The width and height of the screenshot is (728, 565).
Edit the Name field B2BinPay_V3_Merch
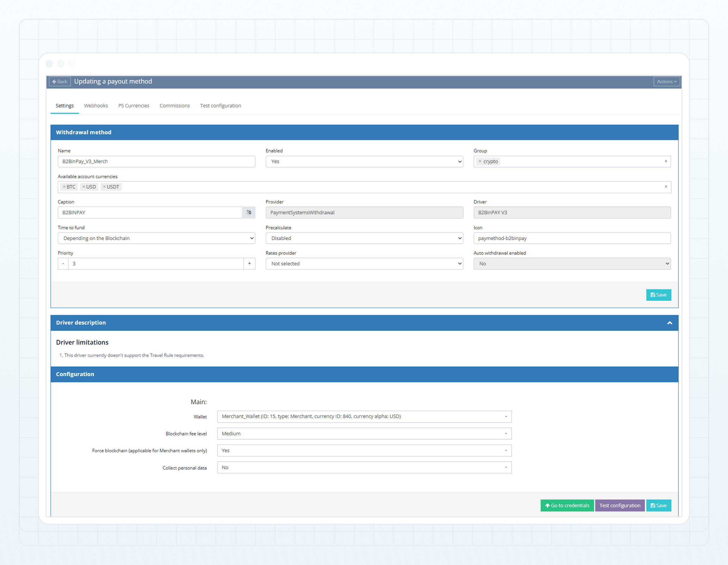click(x=156, y=162)
